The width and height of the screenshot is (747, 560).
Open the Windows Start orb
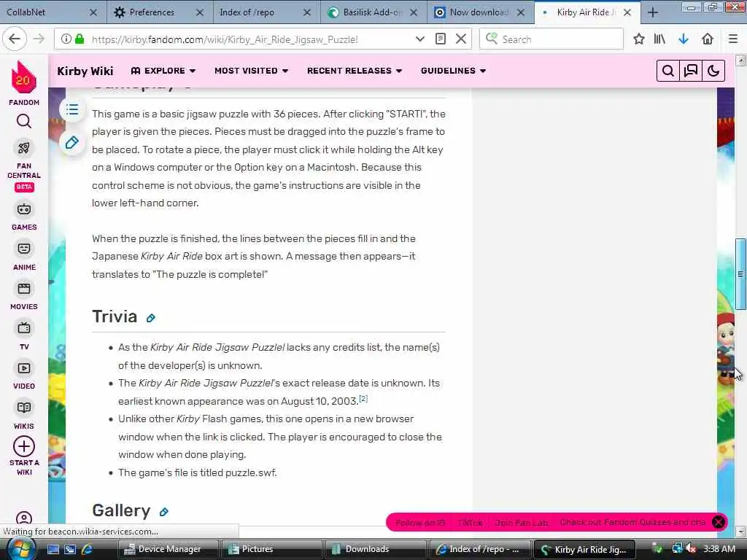(x=20, y=550)
